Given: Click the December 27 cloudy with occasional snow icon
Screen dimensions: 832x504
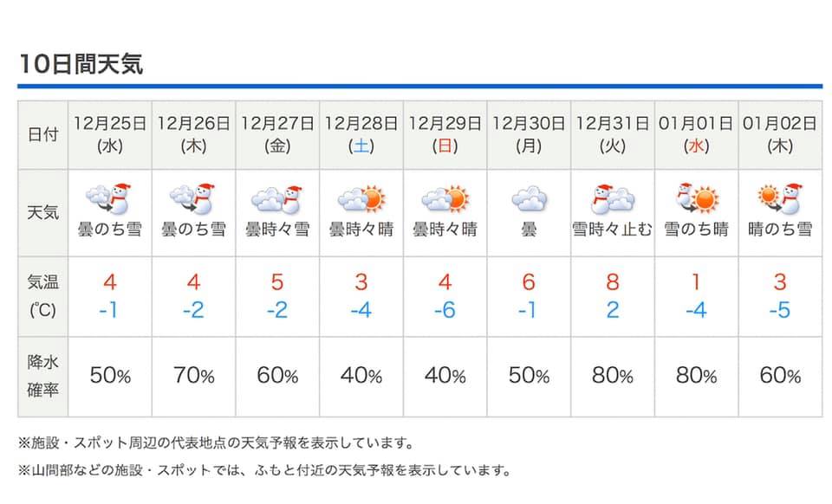Looking at the screenshot, I should 276,200.
